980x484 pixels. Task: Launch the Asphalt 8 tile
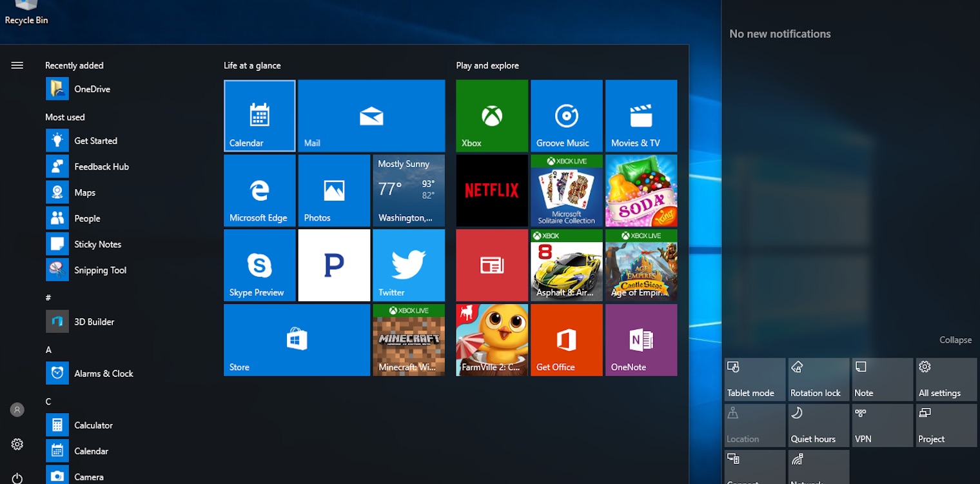coord(567,265)
